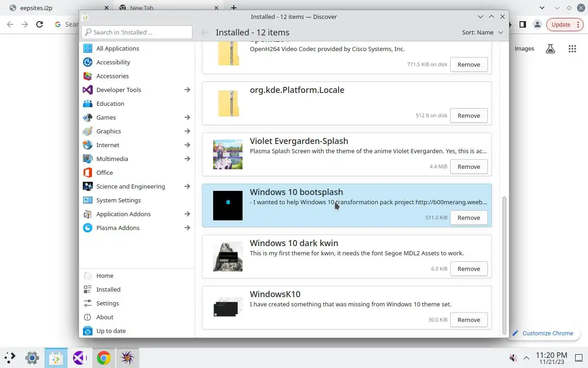Open the Office category icon

pyautogui.click(x=88, y=172)
